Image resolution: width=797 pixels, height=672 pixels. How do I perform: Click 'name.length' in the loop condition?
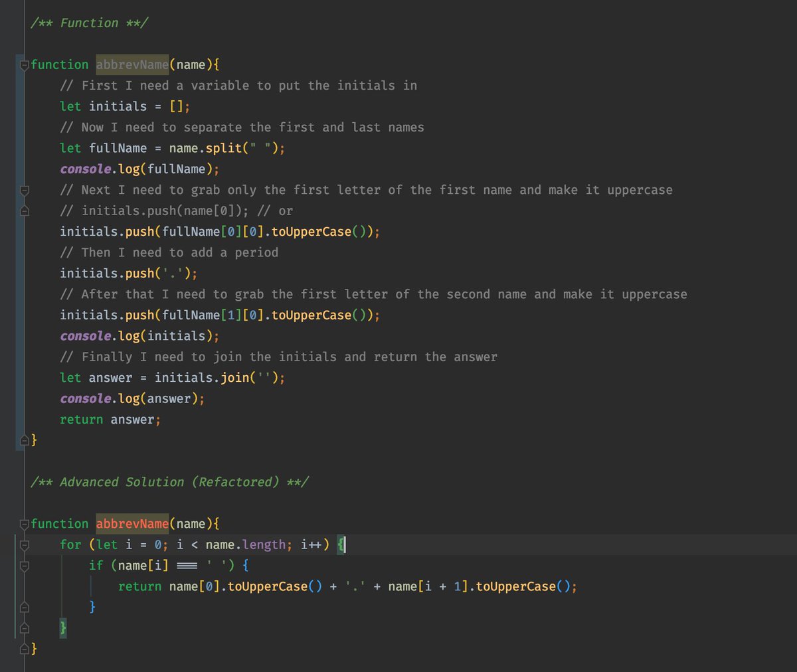click(x=246, y=545)
